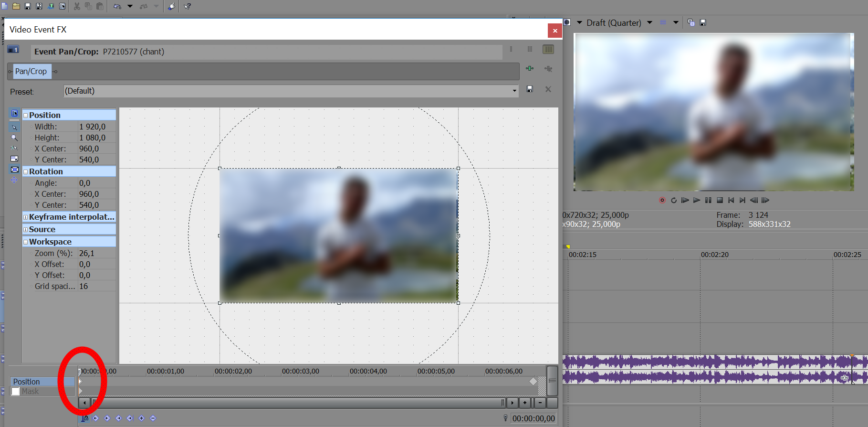The height and width of the screenshot is (427, 868).
Task: Click the keyframe timecode field 00:00:00,00
Action: [533, 418]
